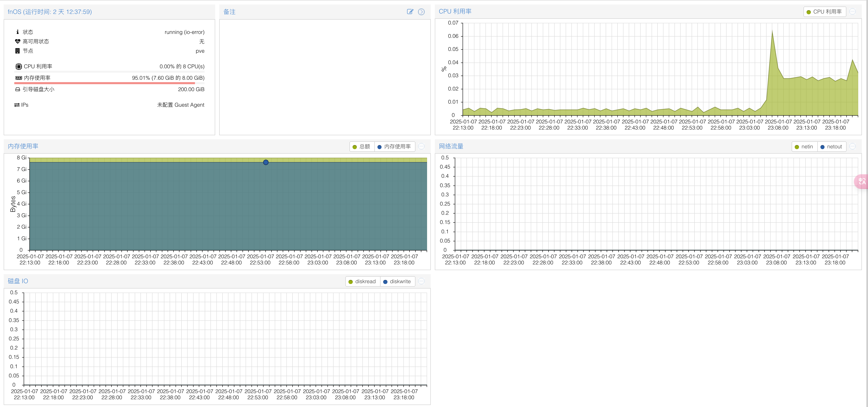The image size is (868, 407).
Task: Click undo zoom button on network chart
Action: point(852,147)
